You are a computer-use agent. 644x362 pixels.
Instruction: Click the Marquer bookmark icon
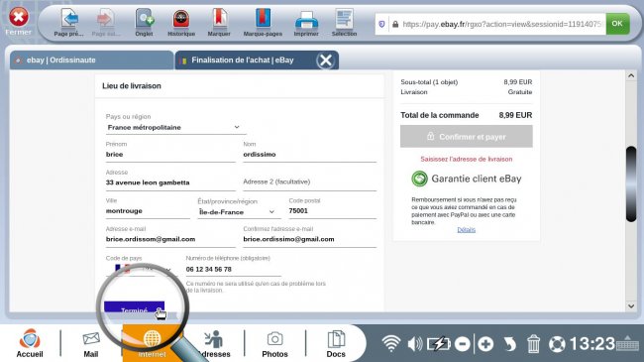[x=219, y=19]
